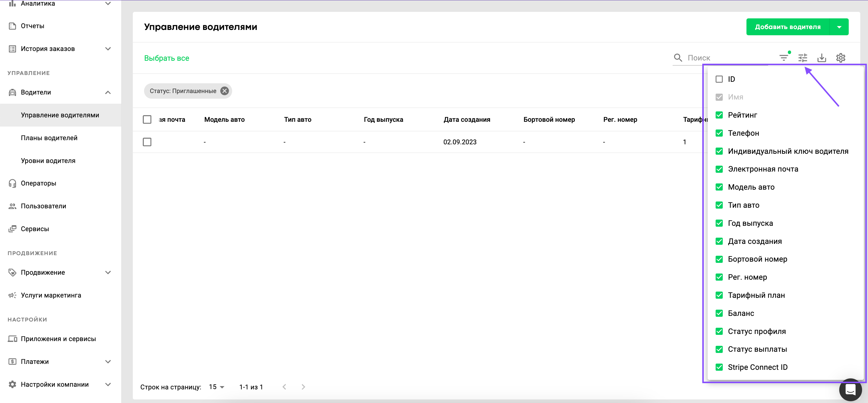The image size is (868, 403).
Task: Click the download export icon
Action: pos(821,58)
